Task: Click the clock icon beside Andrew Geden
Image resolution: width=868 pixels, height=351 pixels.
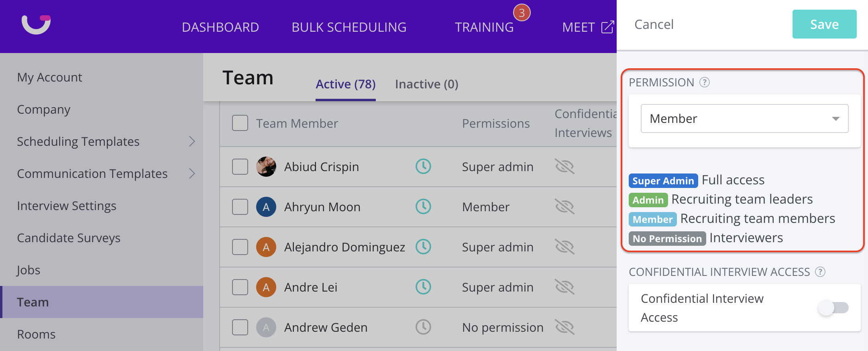Action: point(423,327)
